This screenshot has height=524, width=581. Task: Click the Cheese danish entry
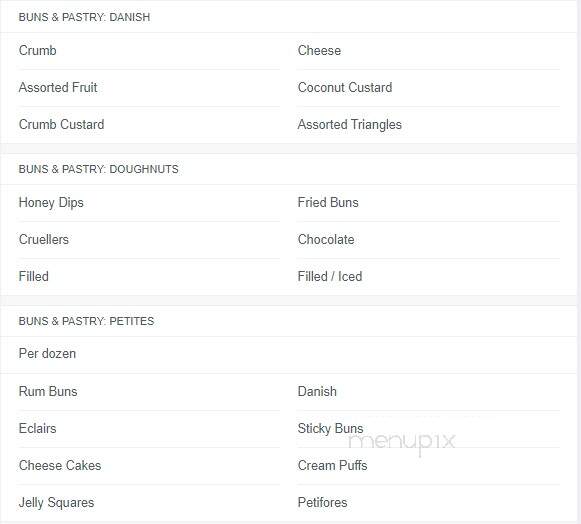point(319,50)
